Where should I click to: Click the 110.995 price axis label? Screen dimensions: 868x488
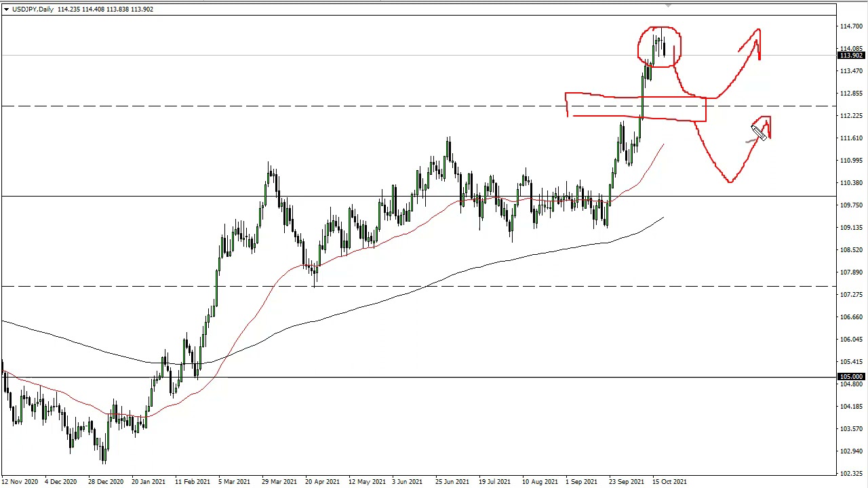point(851,161)
